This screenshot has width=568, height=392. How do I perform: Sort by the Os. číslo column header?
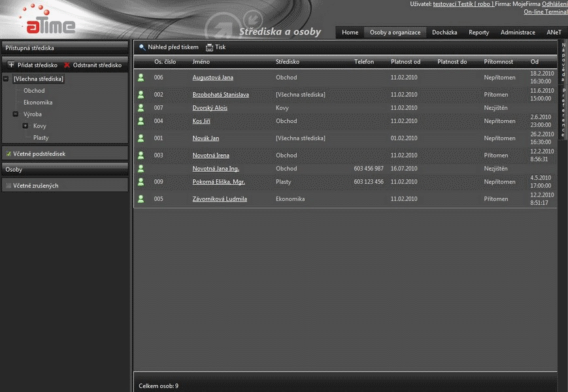point(165,62)
